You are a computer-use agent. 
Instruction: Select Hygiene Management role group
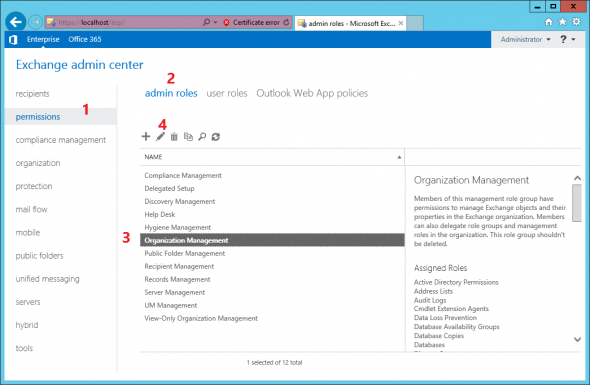point(272,227)
